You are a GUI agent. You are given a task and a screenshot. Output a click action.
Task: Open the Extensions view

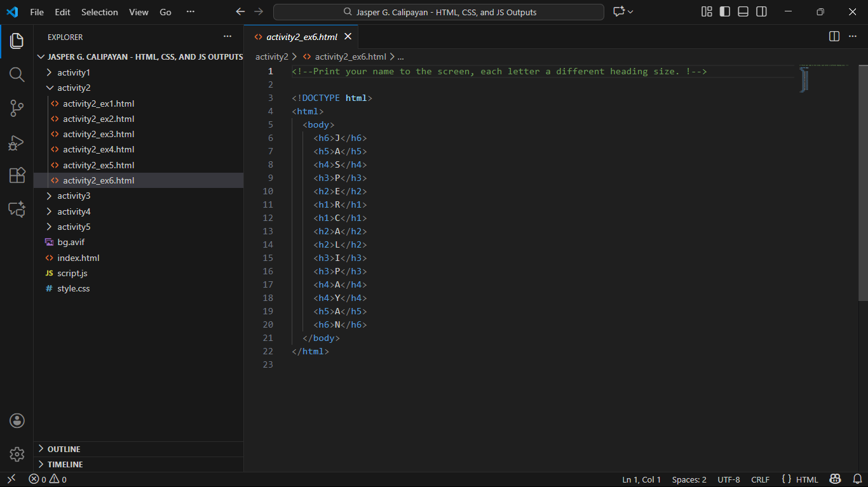coord(17,176)
